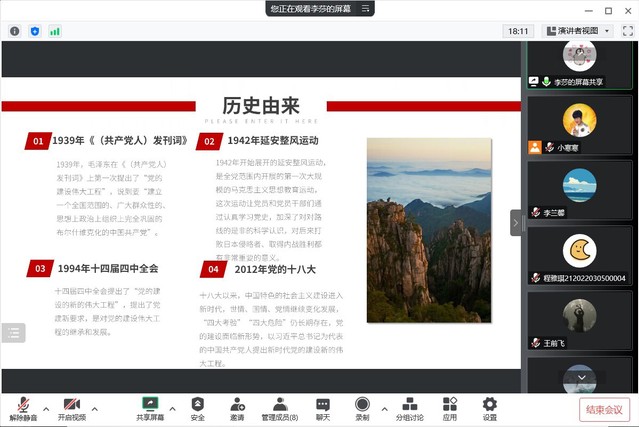
Task: Click slide title 历史由来
Action: (x=261, y=106)
